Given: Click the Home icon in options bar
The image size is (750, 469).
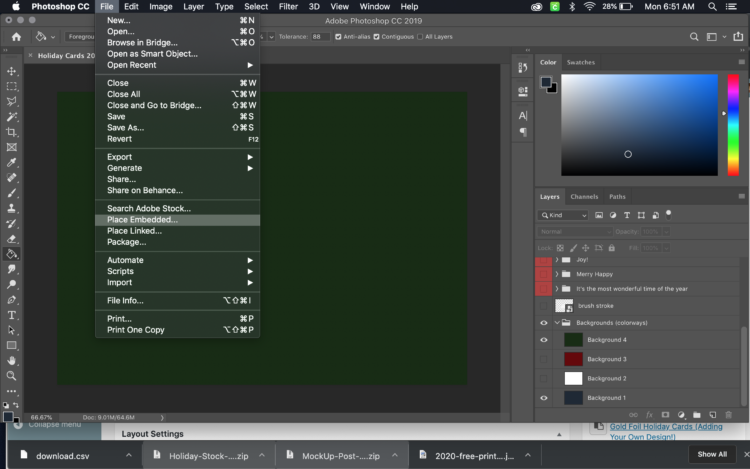Looking at the screenshot, I should tap(16, 37).
